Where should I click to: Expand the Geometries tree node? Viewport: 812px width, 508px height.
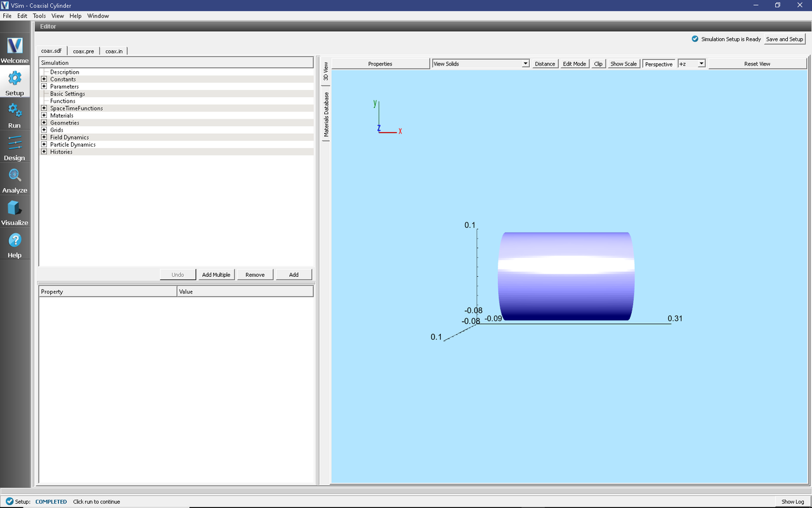[x=44, y=123]
